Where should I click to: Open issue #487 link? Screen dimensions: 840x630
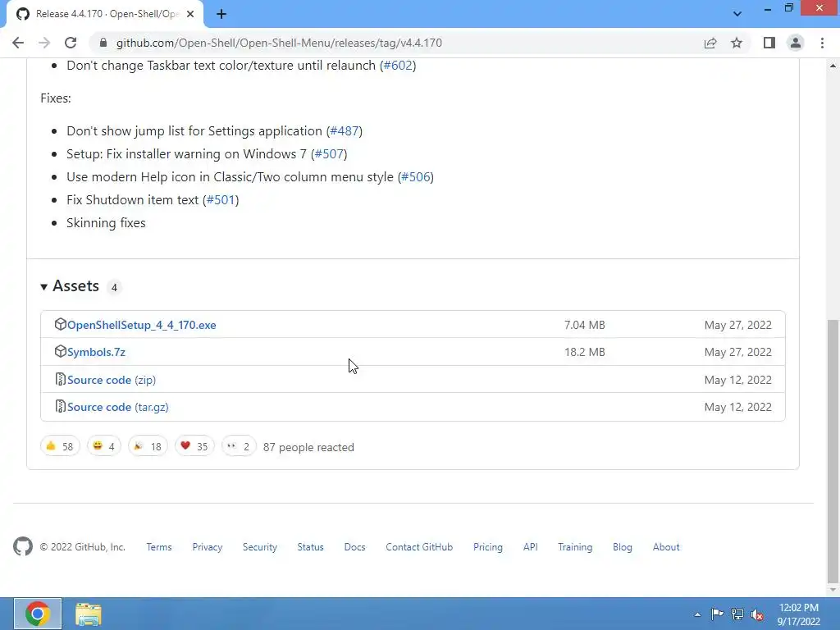point(345,131)
